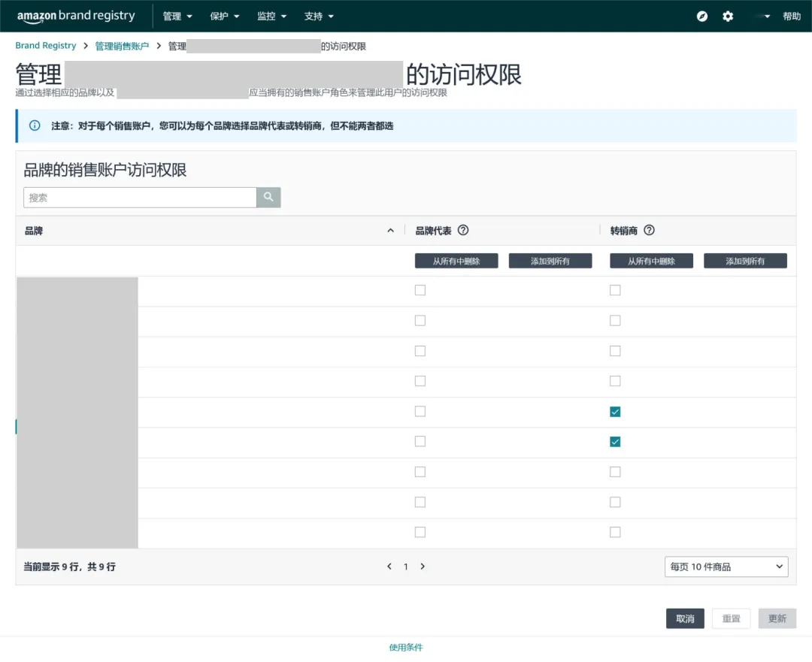
Task: Expand the 保护 dropdown menu
Action: tap(225, 17)
